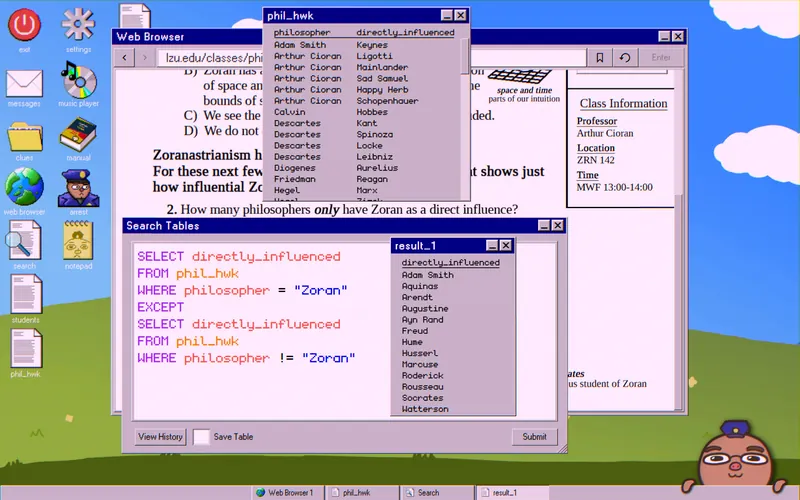Click directly_influenced header in phil_hwk
The width and height of the screenshot is (800, 500).
tap(405, 33)
